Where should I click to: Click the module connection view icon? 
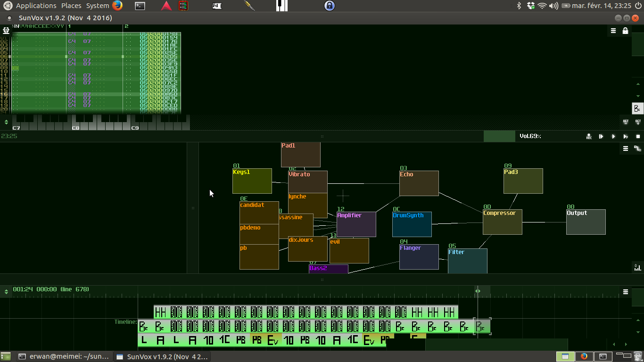[637, 148]
